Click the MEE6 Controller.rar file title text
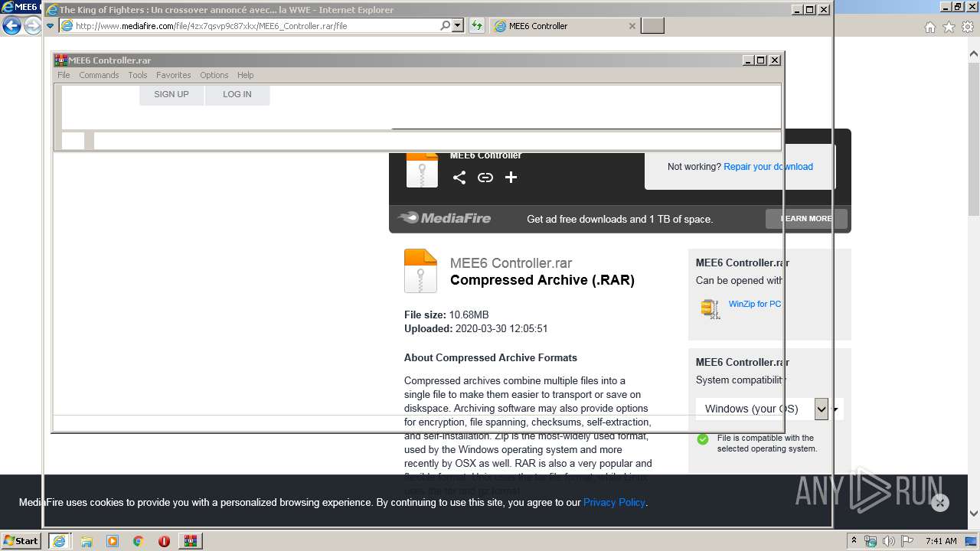 coord(511,263)
